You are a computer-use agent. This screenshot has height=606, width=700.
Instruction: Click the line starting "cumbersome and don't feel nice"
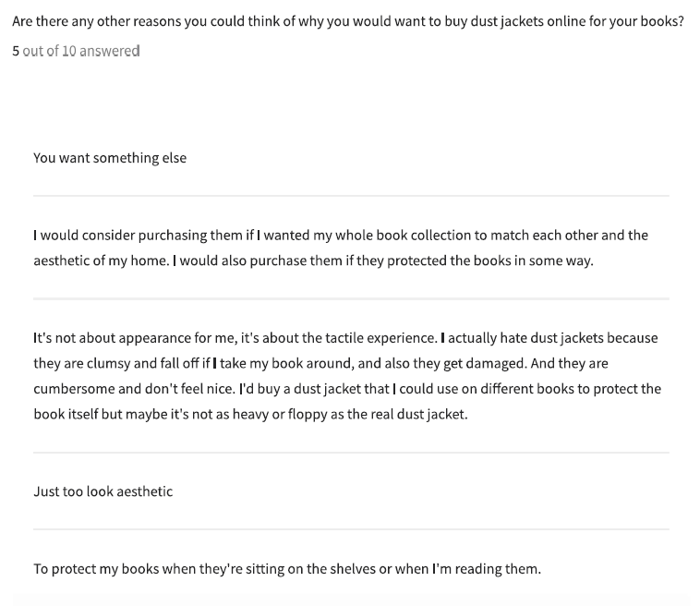(347, 389)
